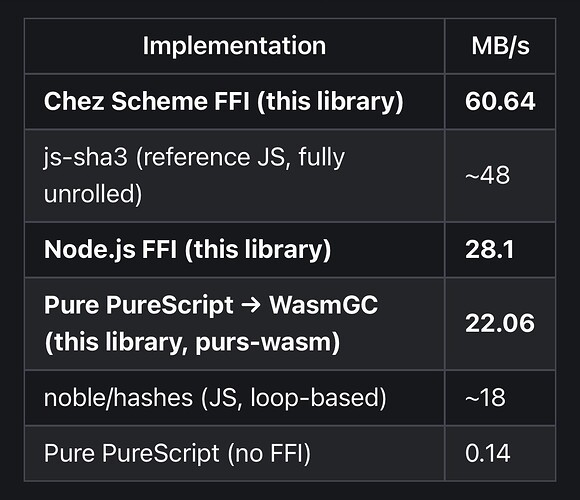Click '(this library)' in Node.js row
The height and width of the screenshot is (500, 580).
click(258, 249)
